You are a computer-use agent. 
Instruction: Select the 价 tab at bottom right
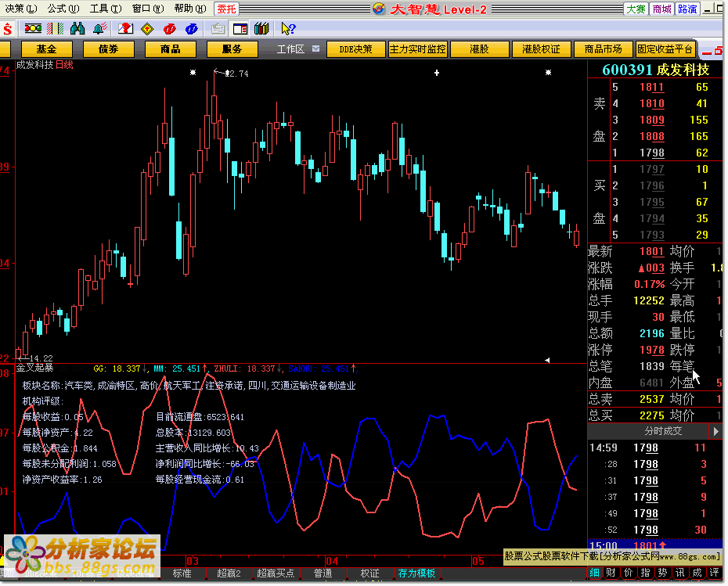click(628, 573)
